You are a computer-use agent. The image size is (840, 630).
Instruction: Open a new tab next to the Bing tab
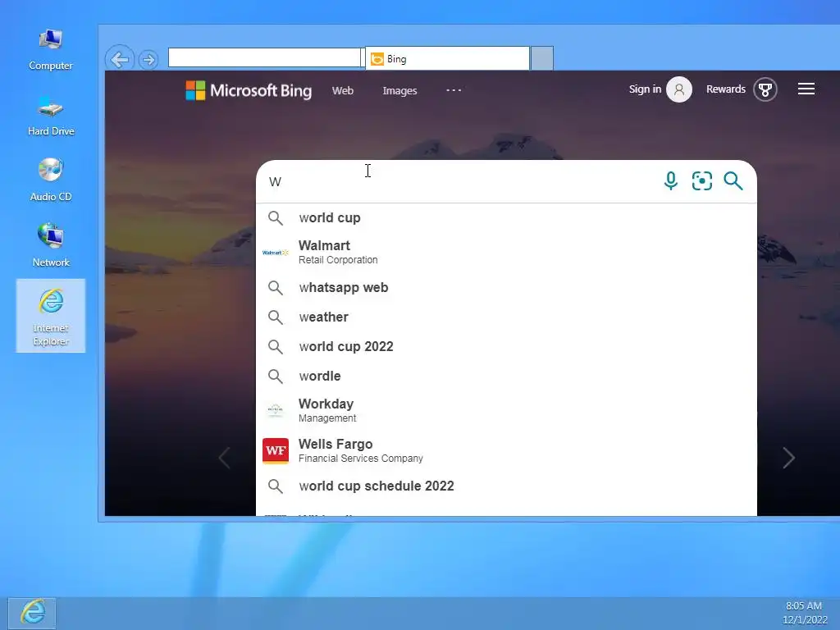[x=542, y=58]
